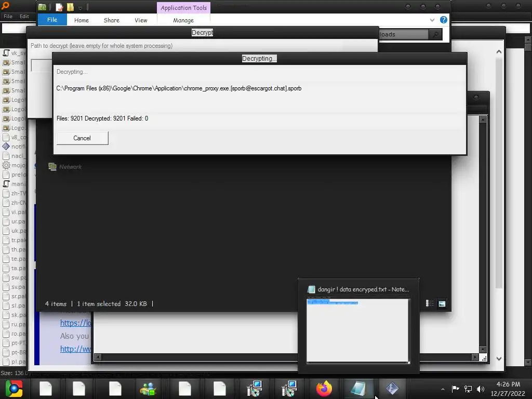Click the gear icon beside 'mojo' file
The height and width of the screenshot is (399, 532).
(x=6, y=165)
